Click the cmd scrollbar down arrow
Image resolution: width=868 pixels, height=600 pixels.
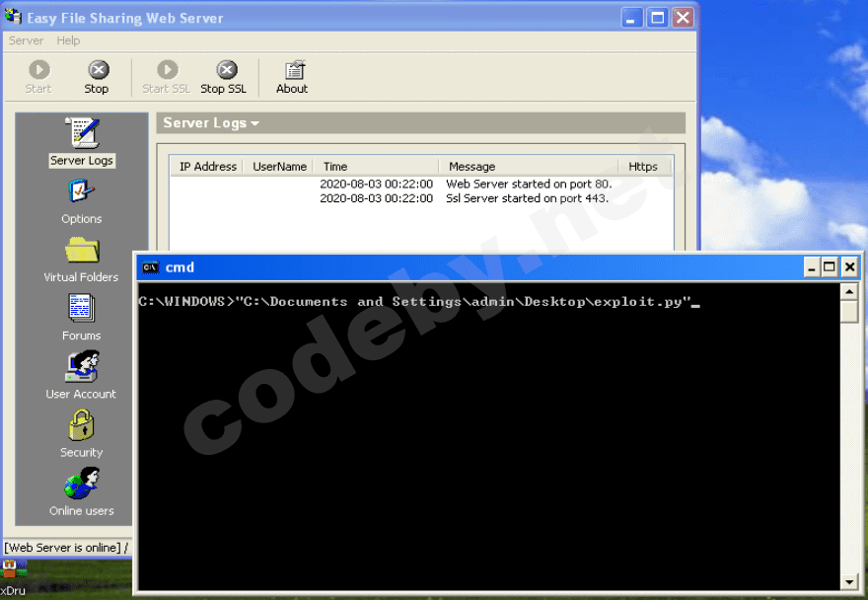click(849, 581)
